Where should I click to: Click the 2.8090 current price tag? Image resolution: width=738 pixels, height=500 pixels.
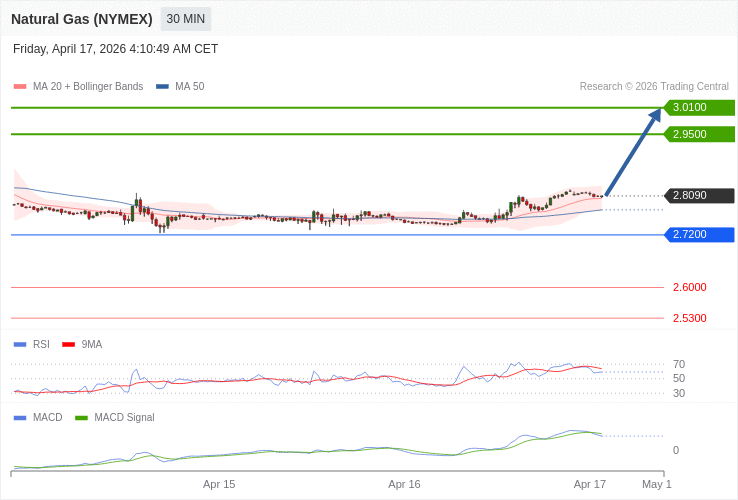699,196
